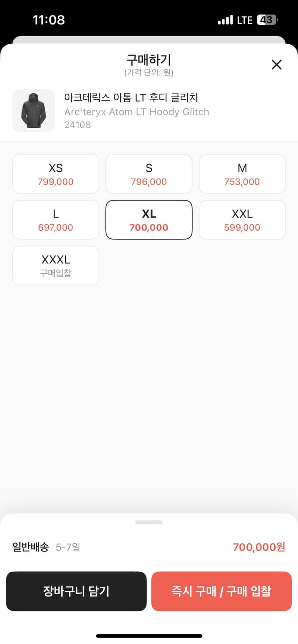This screenshot has width=298, height=644.
Task: Tap the 구매하기 sheet title
Action: click(149, 60)
